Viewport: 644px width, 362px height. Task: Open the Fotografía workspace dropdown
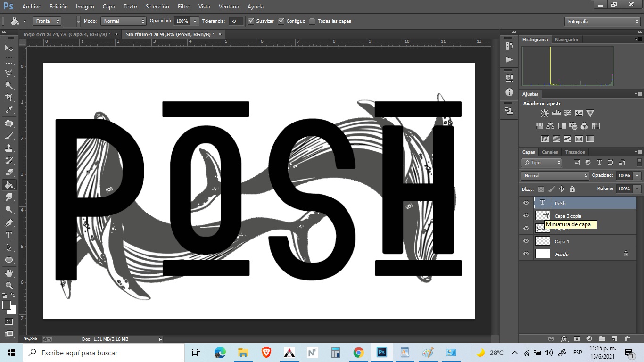[x=603, y=21]
